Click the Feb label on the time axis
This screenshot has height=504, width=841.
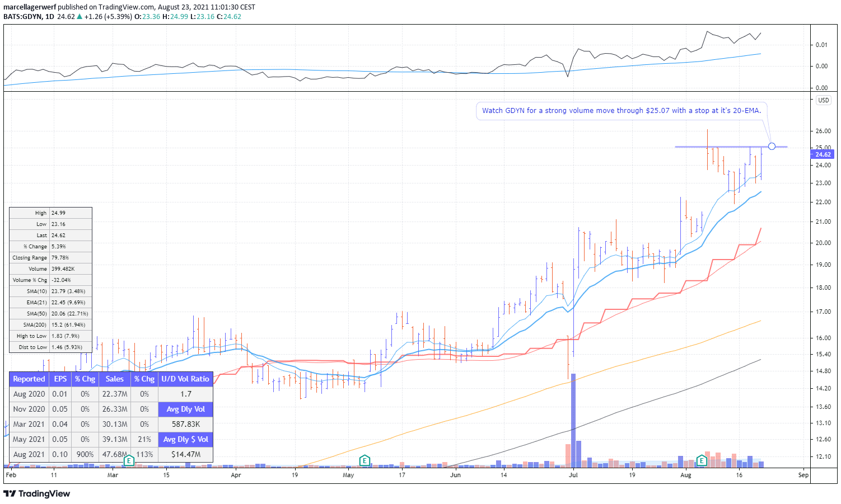coord(11,475)
